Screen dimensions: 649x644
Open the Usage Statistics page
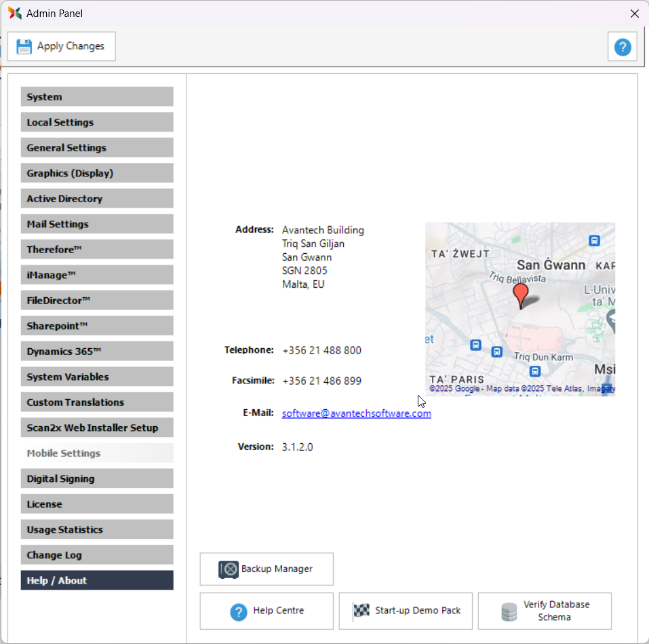click(97, 529)
